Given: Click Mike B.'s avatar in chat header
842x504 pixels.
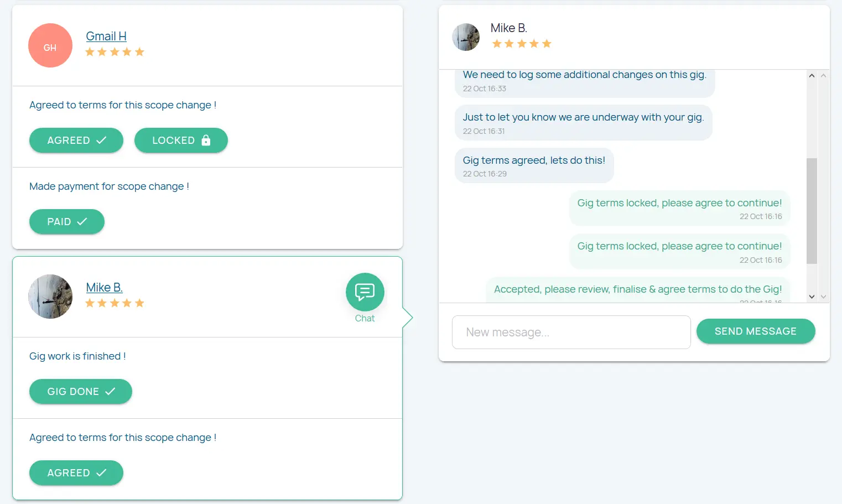Looking at the screenshot, I should tap(466, 37).
